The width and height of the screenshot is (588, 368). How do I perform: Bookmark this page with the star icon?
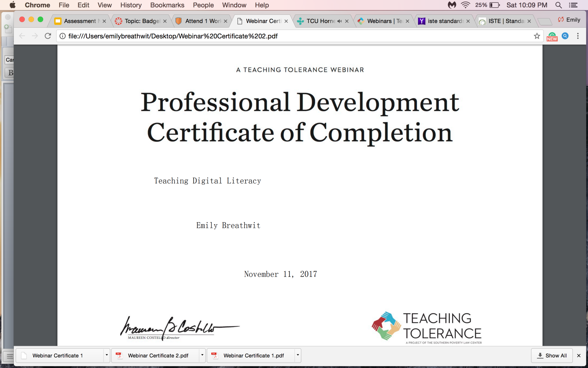(x=537, y=36)
